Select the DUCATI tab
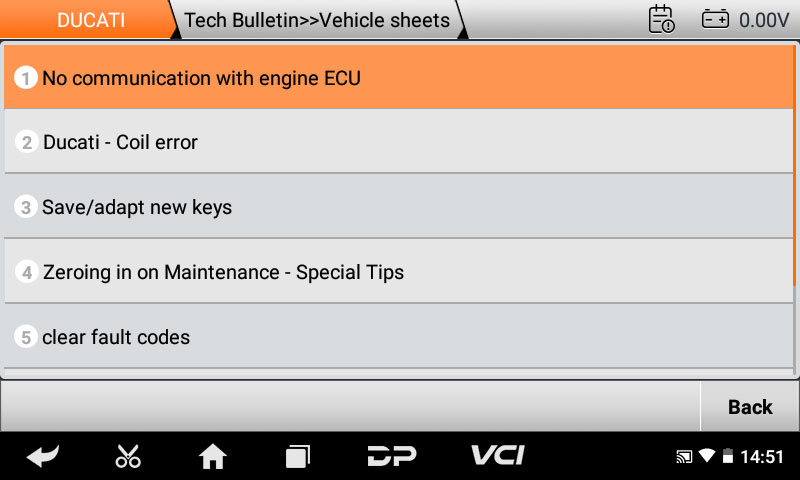Screen dimensions: 800x480 point(90,20)
